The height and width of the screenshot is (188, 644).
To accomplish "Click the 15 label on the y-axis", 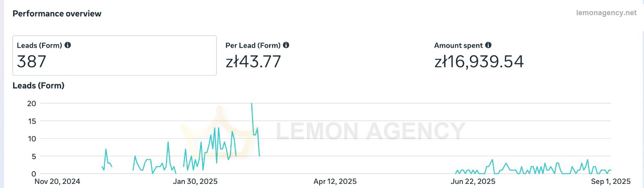I will tap(32, 121).
